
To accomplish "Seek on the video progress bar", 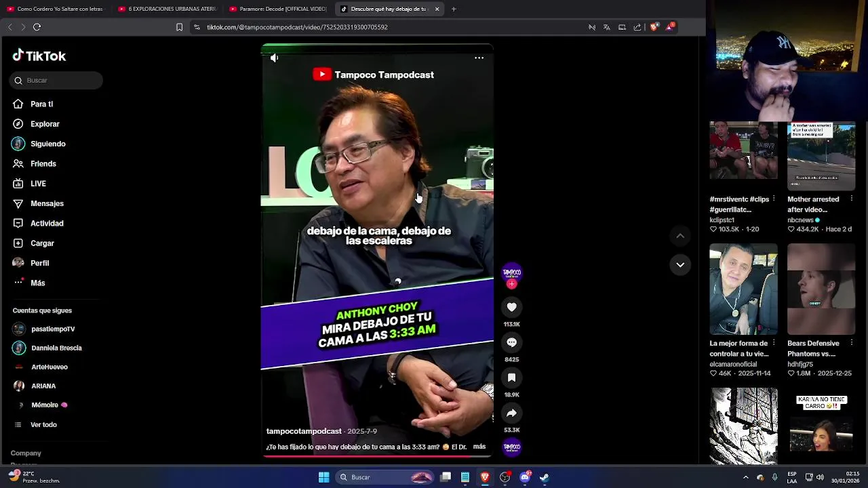I will pos(377,455).
